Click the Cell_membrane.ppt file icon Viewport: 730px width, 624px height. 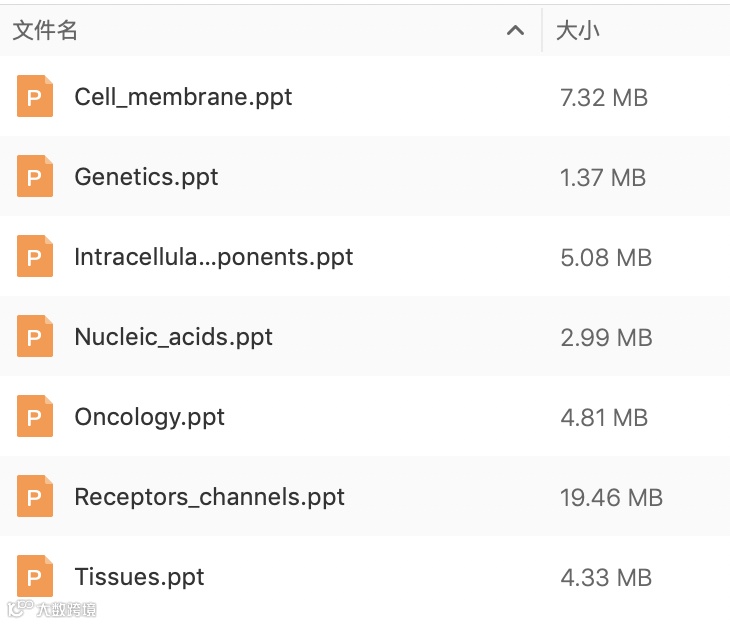35,97
